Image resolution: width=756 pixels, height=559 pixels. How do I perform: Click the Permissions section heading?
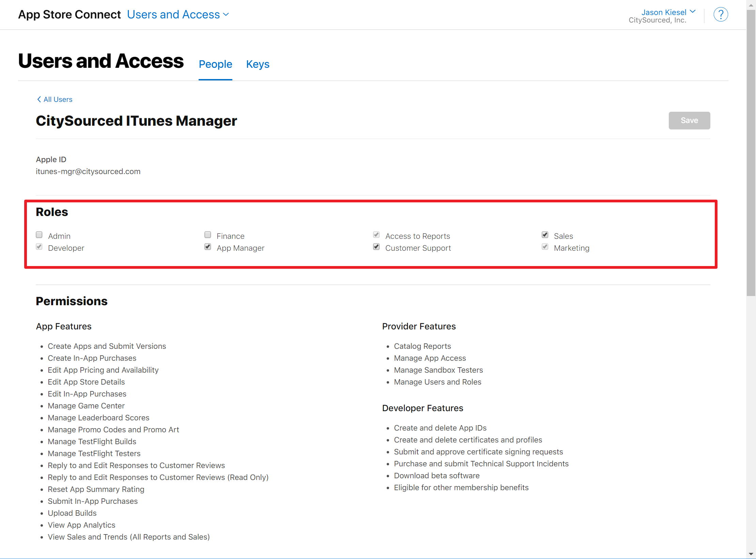(x=72, y=301)
